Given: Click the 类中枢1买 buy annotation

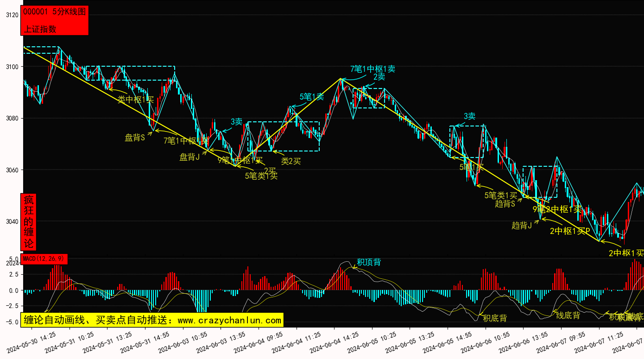Looking at the screenshot, I should (x=135, y=99).
